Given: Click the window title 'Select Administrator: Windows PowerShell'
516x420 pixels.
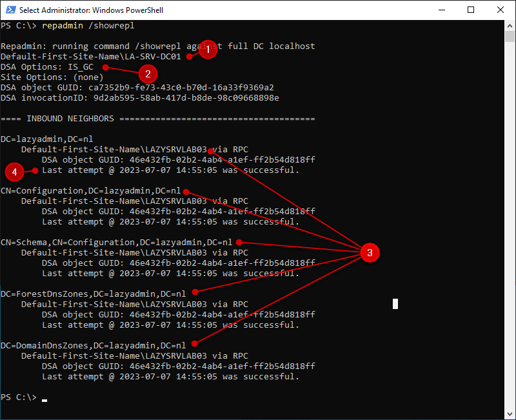Looking at the screenshot, I should [91, 10].
